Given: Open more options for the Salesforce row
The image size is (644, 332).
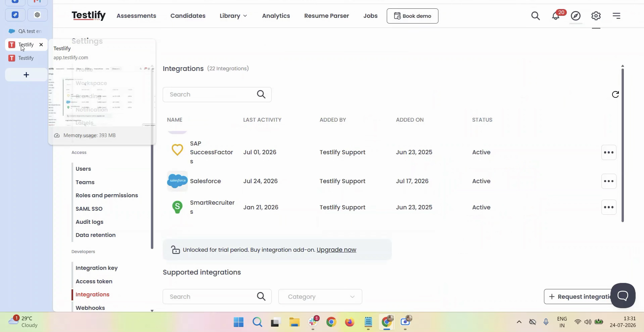Looking at the screenshot, I should point(609,181).
